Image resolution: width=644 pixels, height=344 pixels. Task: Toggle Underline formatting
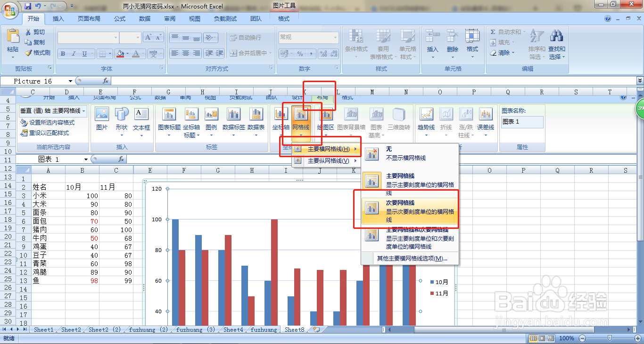[x=85, y=53]
